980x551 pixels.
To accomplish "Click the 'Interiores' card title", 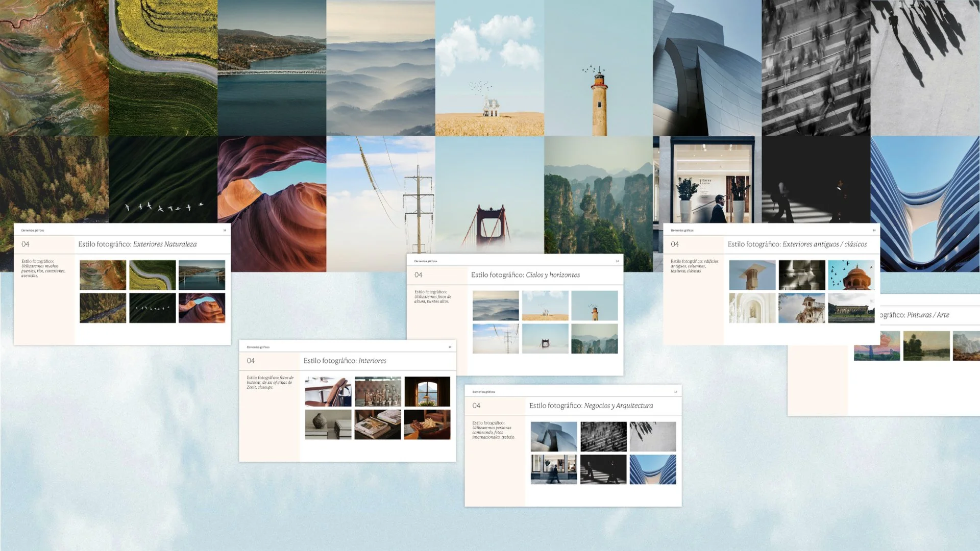I will tap(345, 361).
